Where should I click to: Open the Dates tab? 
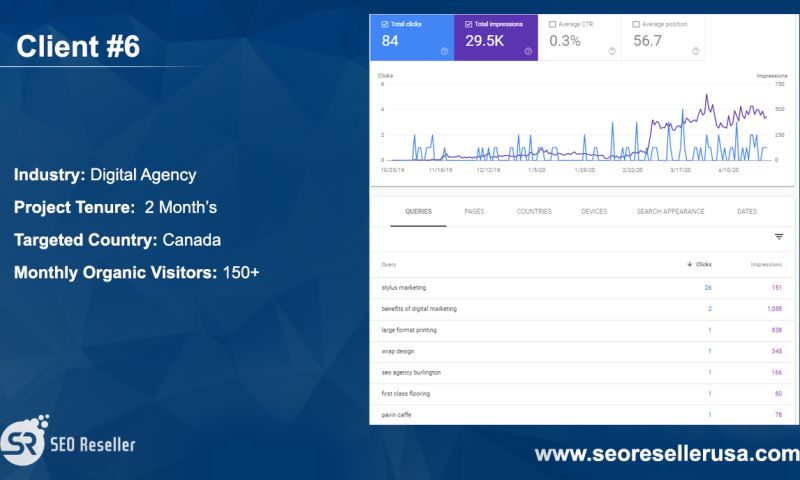(746, 212)
